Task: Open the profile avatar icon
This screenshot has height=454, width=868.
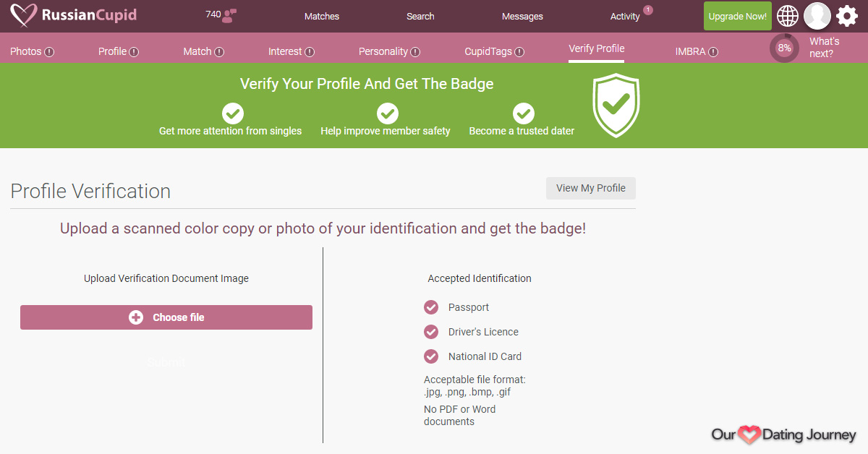Action: click(817, 16)
